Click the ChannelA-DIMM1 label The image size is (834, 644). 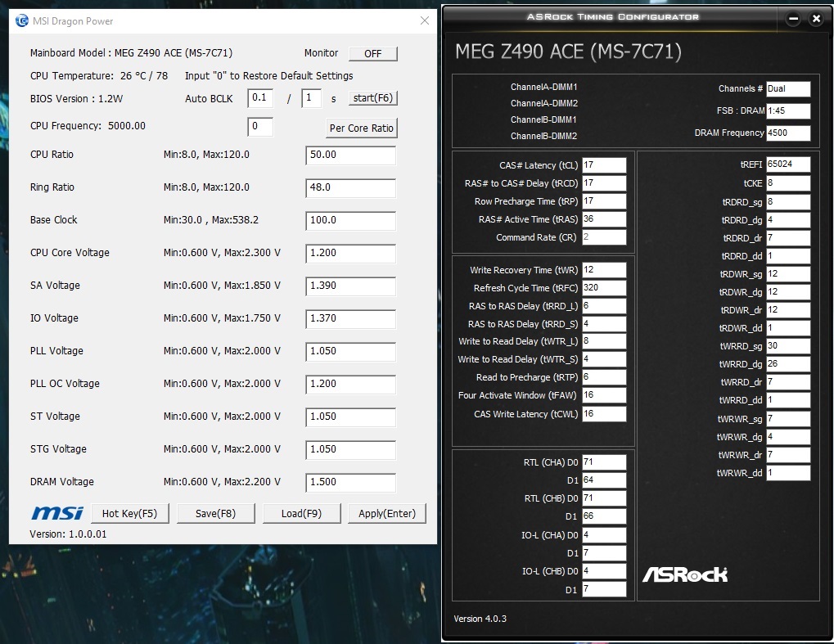pos(543,88)
